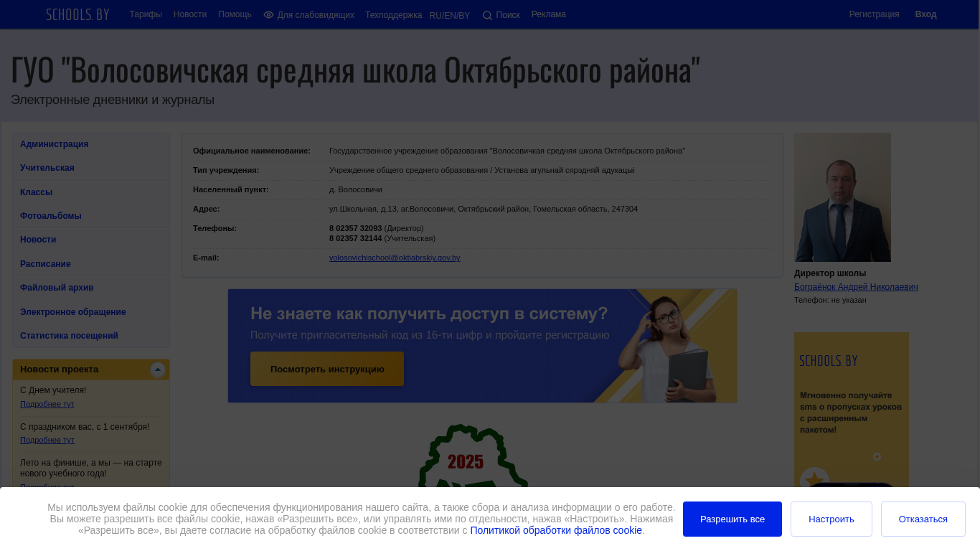Click Настроить cookie button
Screen dimensions: 980x551
click(x=831, y=519)
